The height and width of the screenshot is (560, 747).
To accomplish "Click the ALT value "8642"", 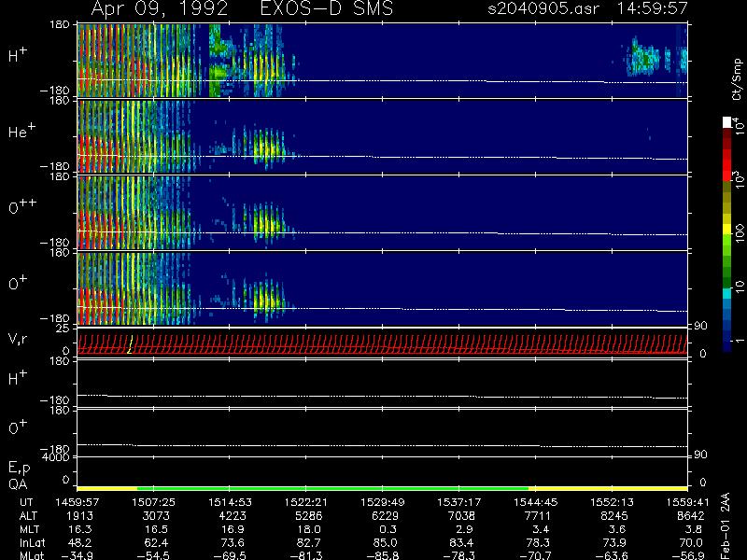I will (690, 516).
